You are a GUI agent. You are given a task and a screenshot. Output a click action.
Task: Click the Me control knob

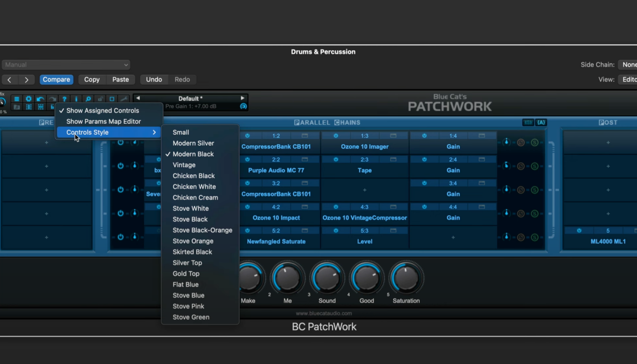tap(288, 277)
